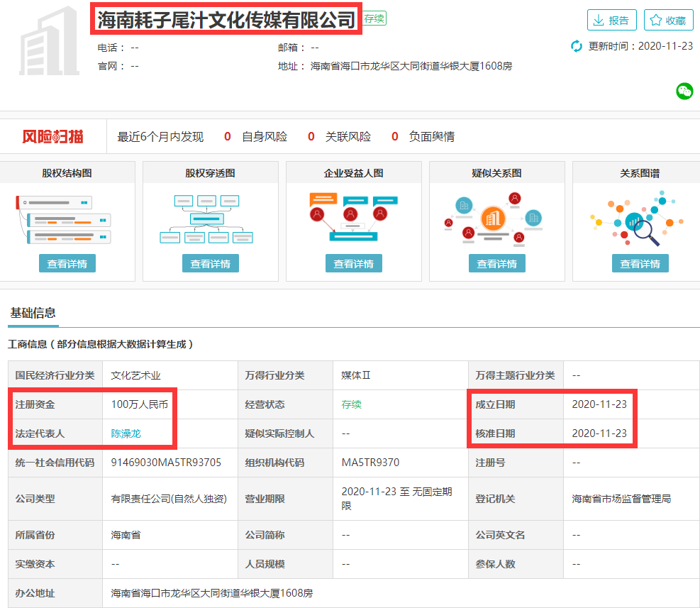Select the 基础信息 tab

[x=33, y=313]
